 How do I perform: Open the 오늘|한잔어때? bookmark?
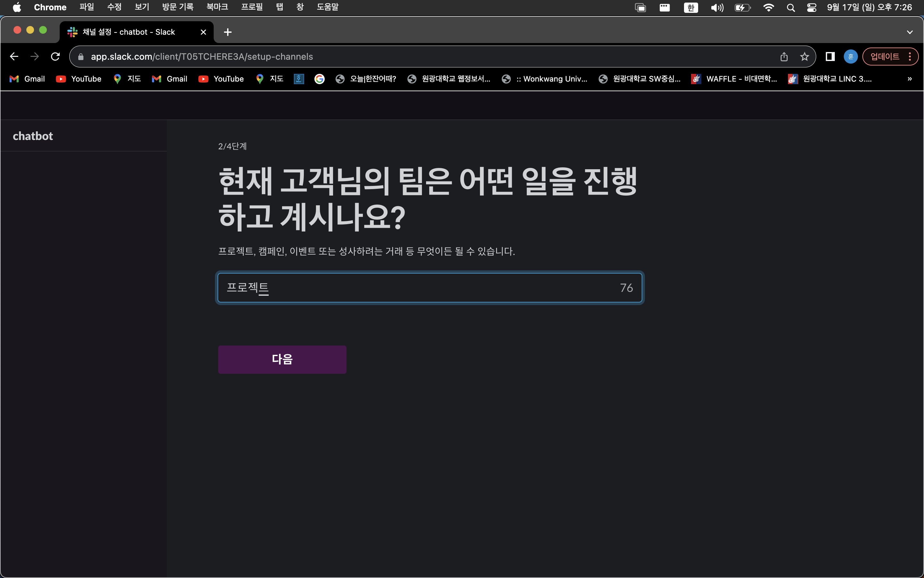366,79
